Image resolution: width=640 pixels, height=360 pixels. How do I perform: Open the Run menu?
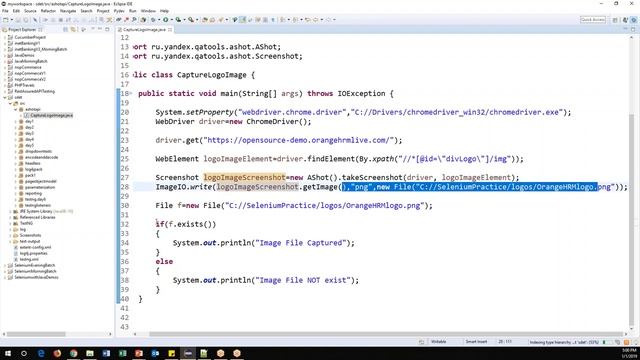pos(133,11)
